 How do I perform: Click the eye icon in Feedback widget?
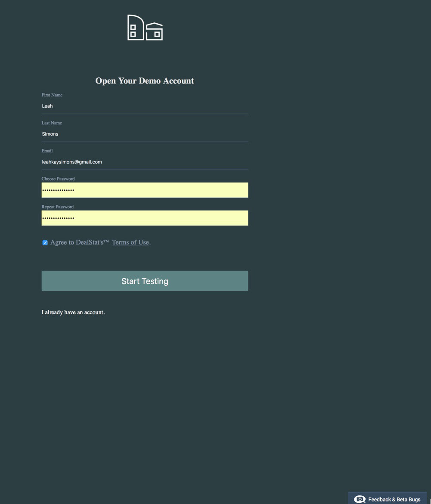360,499
